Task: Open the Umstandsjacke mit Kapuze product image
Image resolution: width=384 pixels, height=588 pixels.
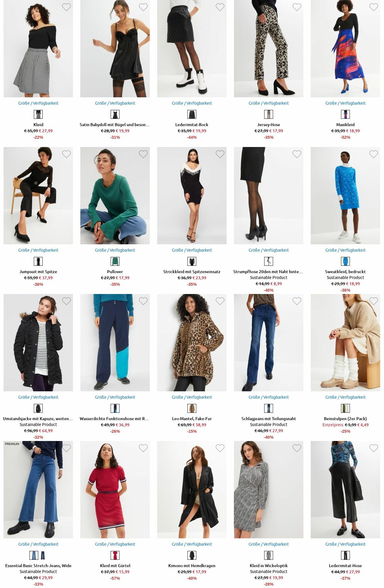Action: click(38, 342)
